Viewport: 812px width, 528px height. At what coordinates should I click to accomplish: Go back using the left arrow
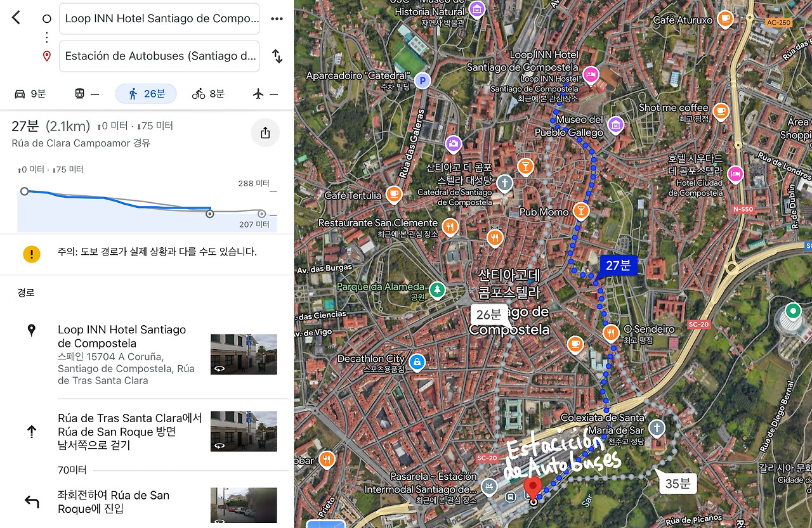point(16,18)
